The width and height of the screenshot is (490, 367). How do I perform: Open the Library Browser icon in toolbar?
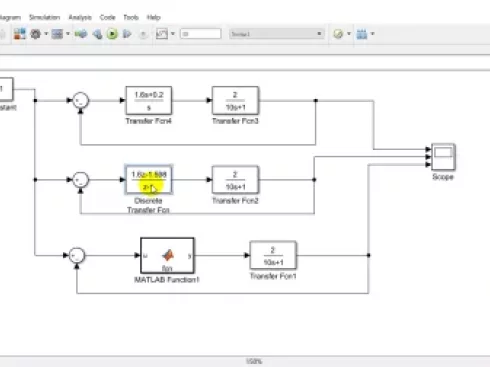(20, 34)
